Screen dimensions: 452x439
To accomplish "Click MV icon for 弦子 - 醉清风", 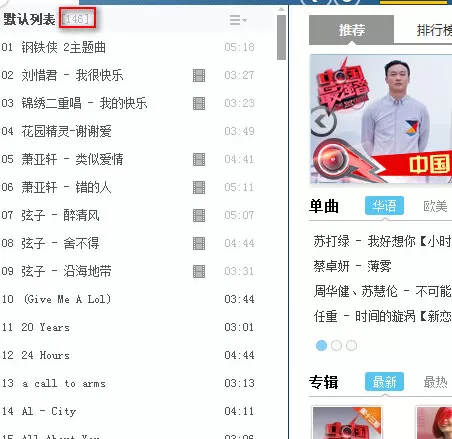I will pos(199,215).
